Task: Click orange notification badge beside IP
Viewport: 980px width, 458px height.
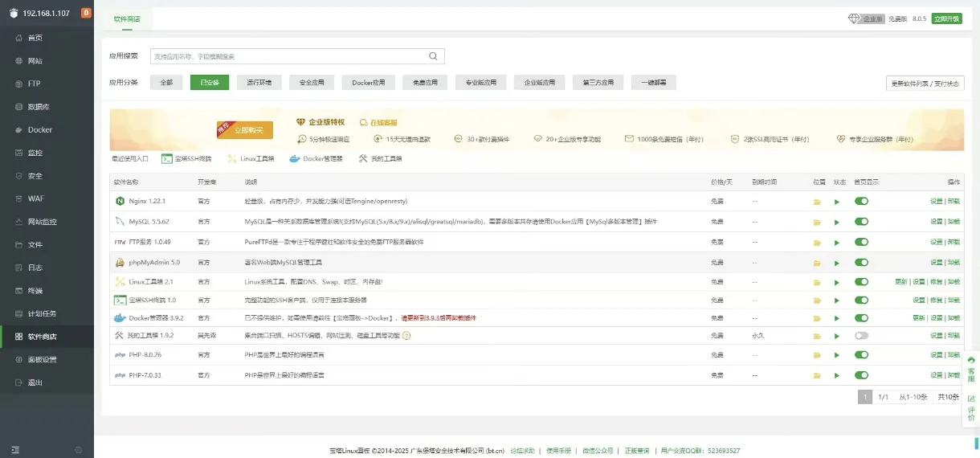Action: tap(87, 13)
